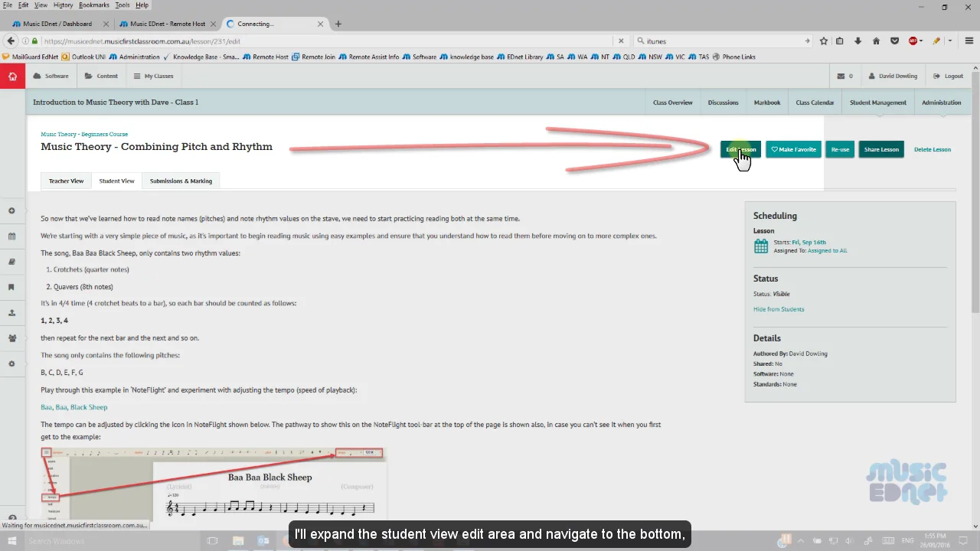Click the upload icon in left sidebar
Viewport: 980px width, 551px height.
11,312
